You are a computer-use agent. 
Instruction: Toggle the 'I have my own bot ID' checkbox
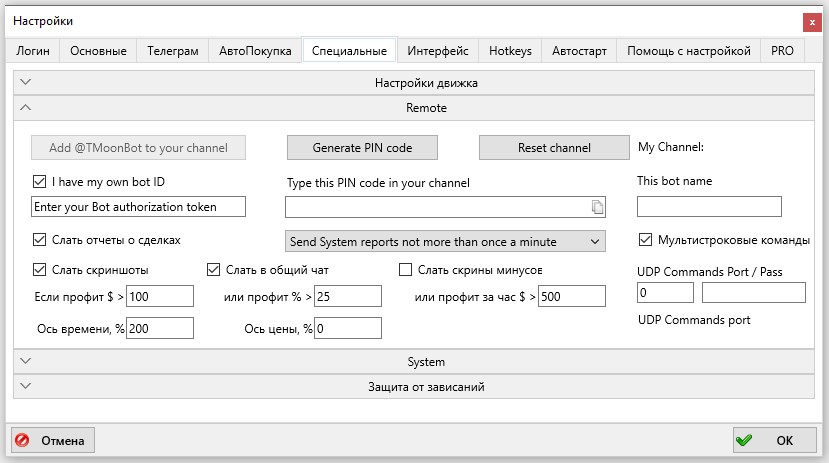pyautogui.click(x=40, y=182)
